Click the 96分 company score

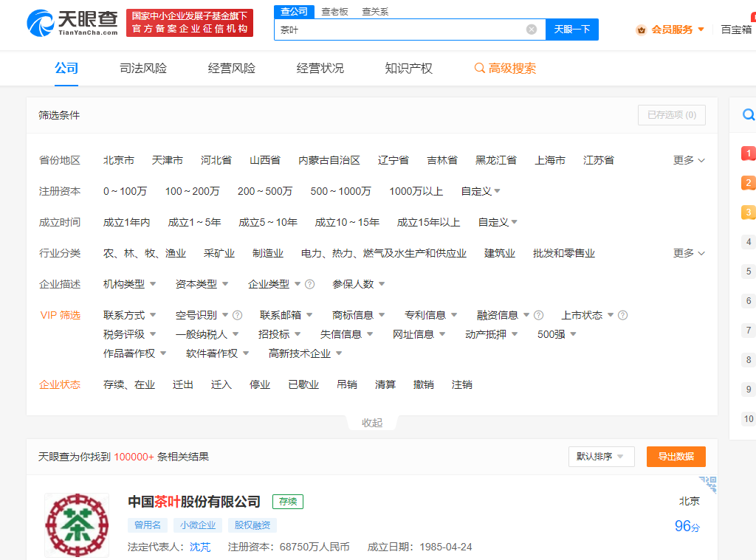pyautogui.click(x=688, y=527)
